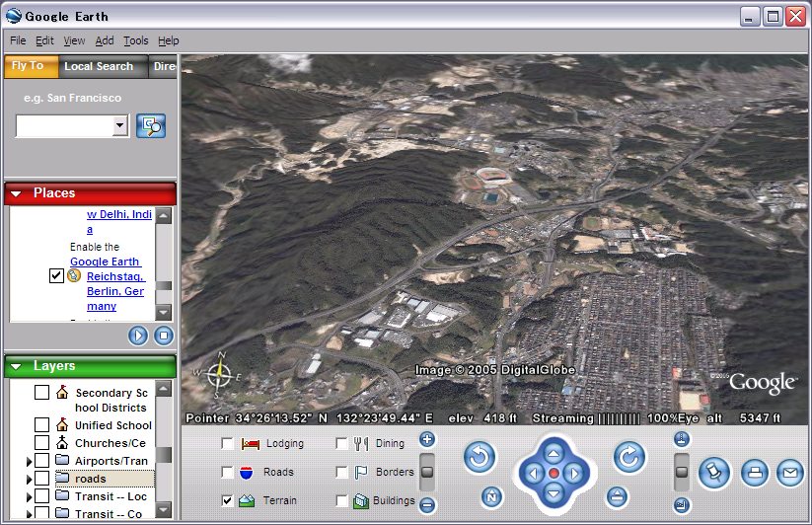This screenshot has width=812, height=525.
Task: Click the email envelope icon
Action: [789, 473]
